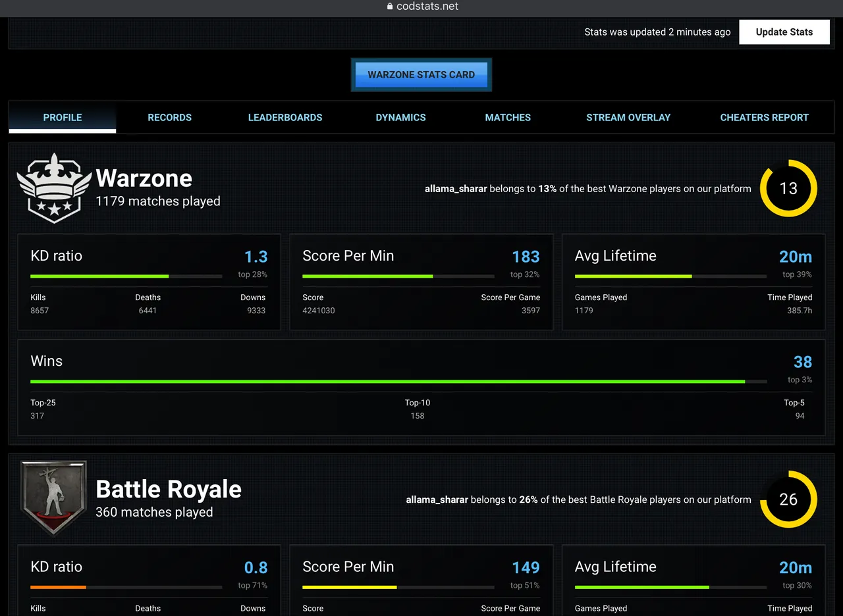Click Warzone 'belongs to 13%' sentence

coord(588,189)
